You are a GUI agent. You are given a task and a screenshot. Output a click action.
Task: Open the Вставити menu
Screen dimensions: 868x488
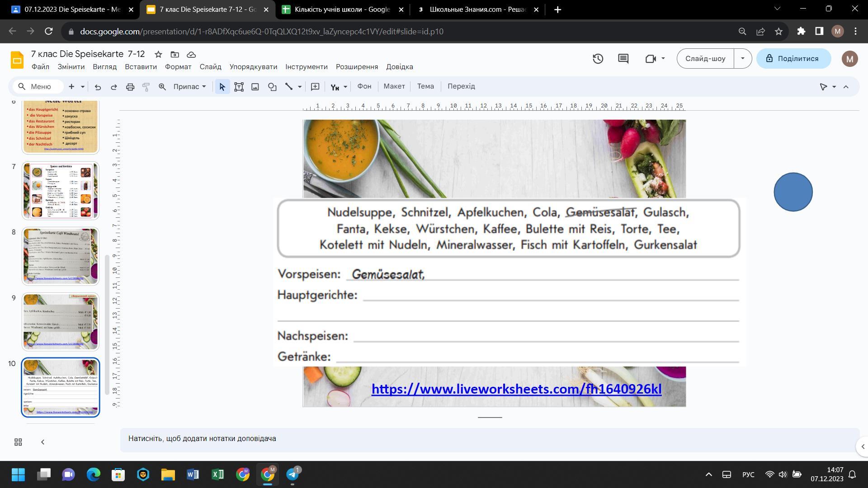click(x=141, y=67)
